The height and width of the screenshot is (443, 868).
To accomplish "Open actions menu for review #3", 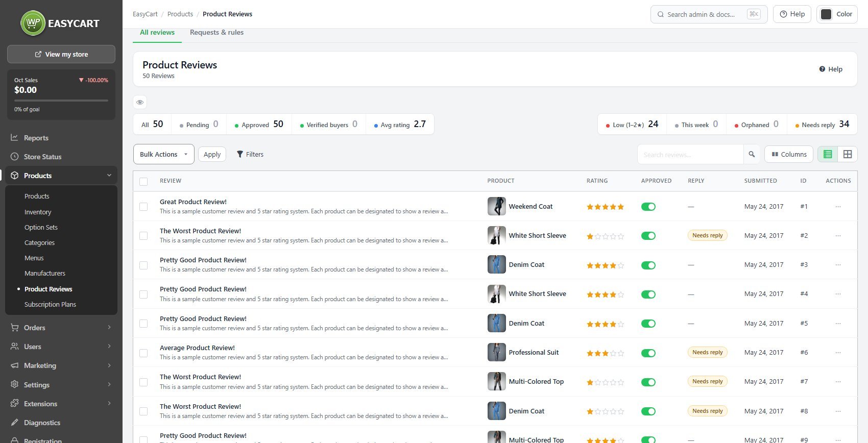I will click(x=838, y=265).
